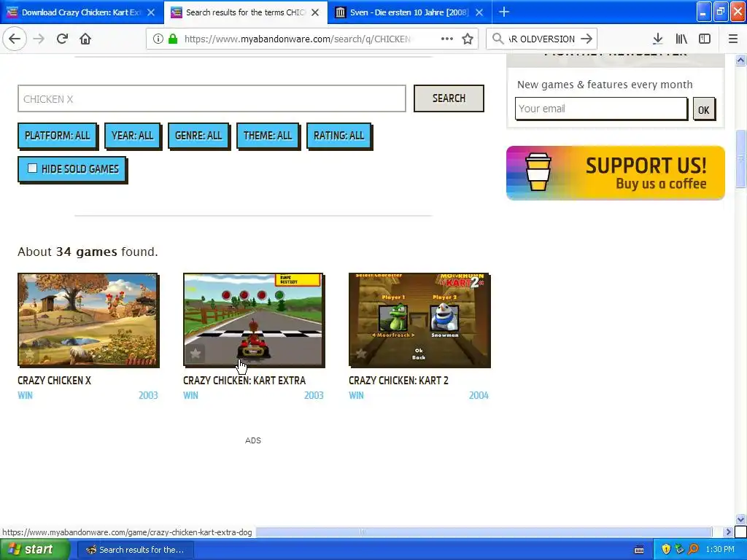Show site information icon in address bar
The height and width of the screenshot is (560, 747).
[158, 39]
